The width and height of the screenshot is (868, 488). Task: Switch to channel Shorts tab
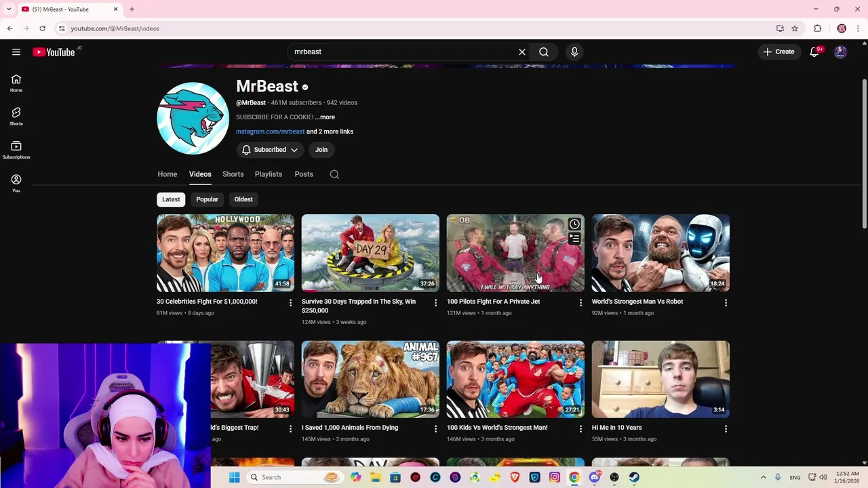tap(233, 174)
